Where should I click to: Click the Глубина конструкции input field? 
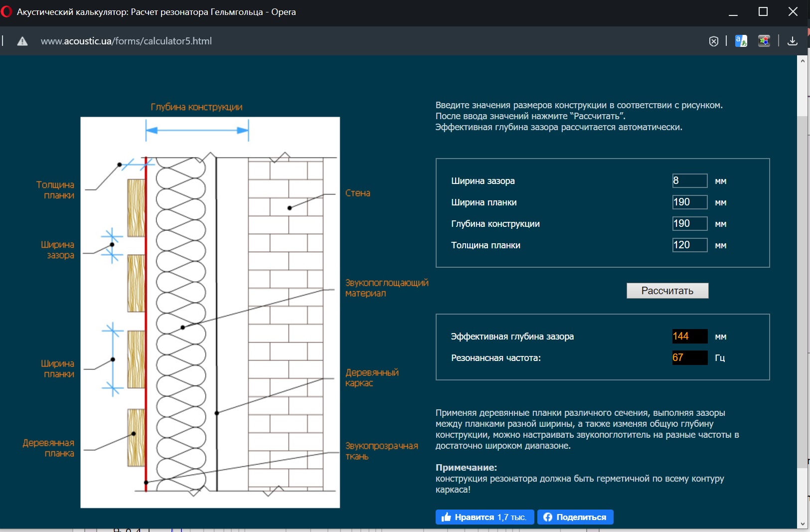pyautogui.click(x=689, y=223)
